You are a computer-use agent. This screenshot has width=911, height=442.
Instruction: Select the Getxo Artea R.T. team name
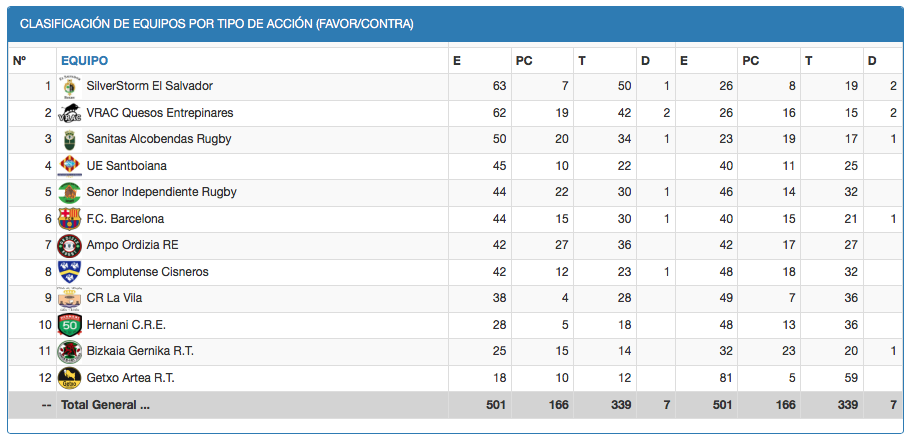(x=133, y=378)
